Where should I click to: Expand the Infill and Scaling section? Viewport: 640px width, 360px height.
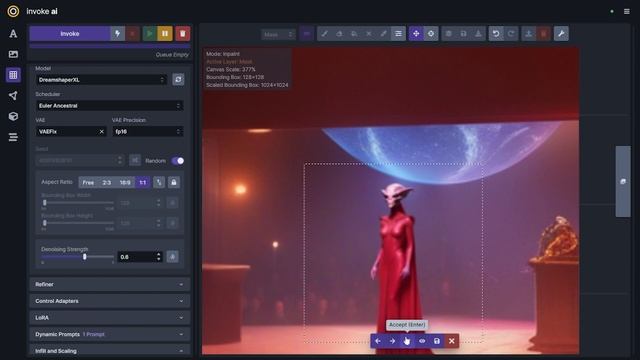[109, 351]
